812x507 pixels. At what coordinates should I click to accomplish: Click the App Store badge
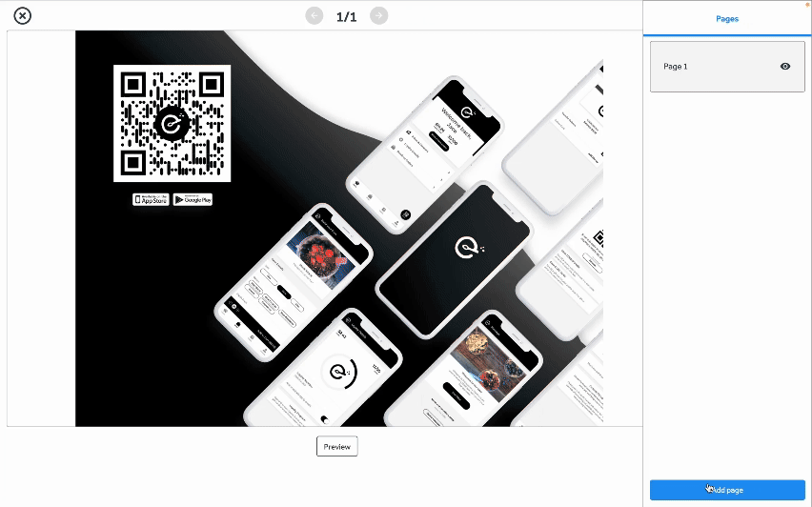(x=151, y=199)
